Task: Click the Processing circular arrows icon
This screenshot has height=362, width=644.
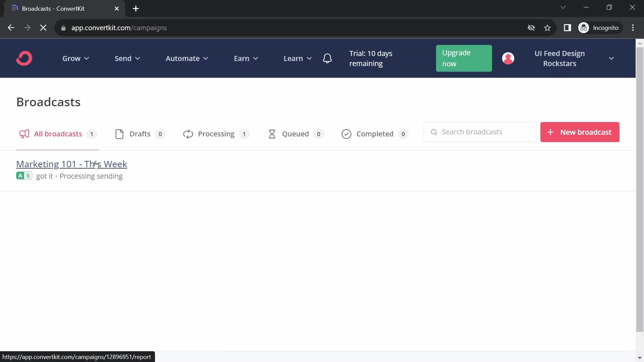Action: coord(187,133)
